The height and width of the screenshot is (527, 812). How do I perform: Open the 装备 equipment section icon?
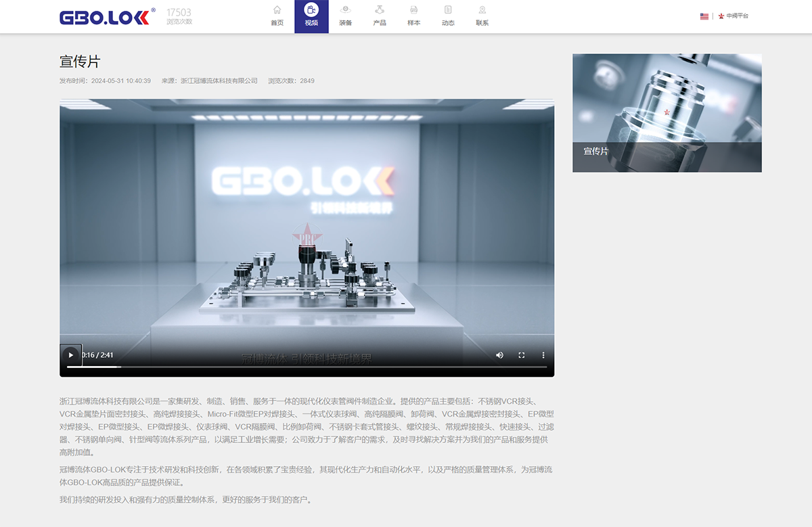pyautogui.click(x=345, y=10)
